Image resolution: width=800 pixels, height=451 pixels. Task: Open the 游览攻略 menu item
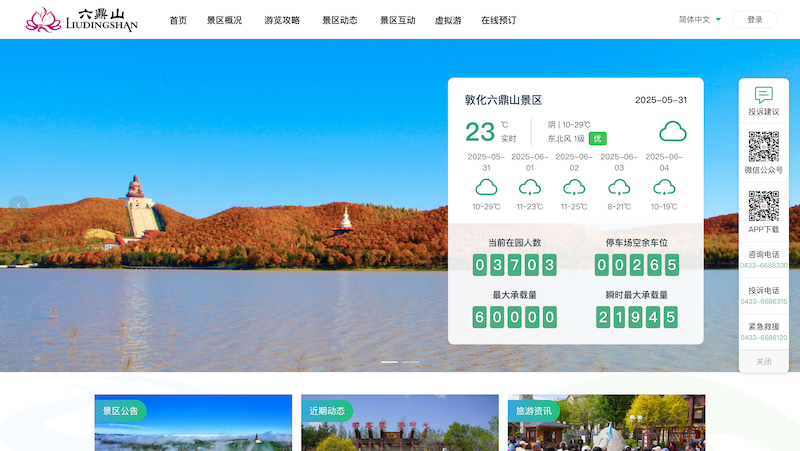coord(282,20)
